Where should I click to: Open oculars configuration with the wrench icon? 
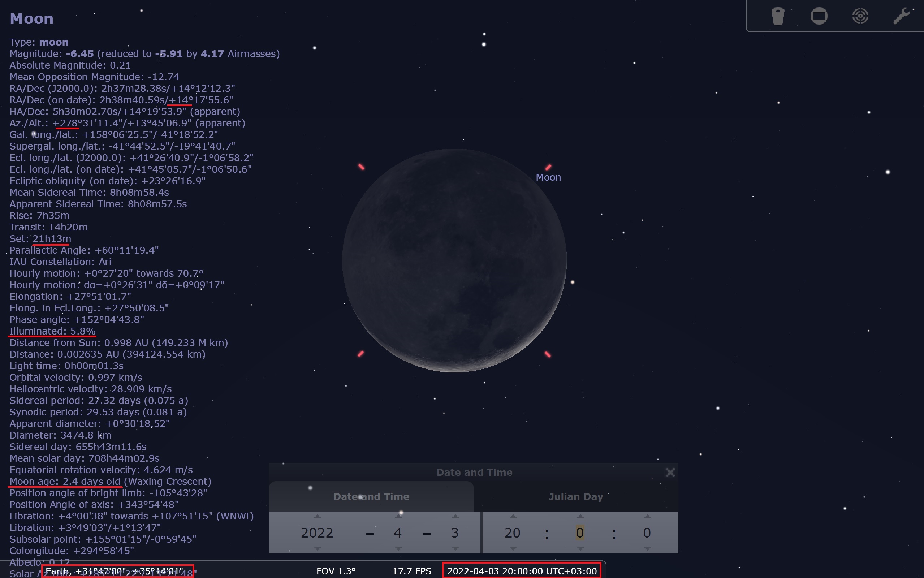pos(902,16)
